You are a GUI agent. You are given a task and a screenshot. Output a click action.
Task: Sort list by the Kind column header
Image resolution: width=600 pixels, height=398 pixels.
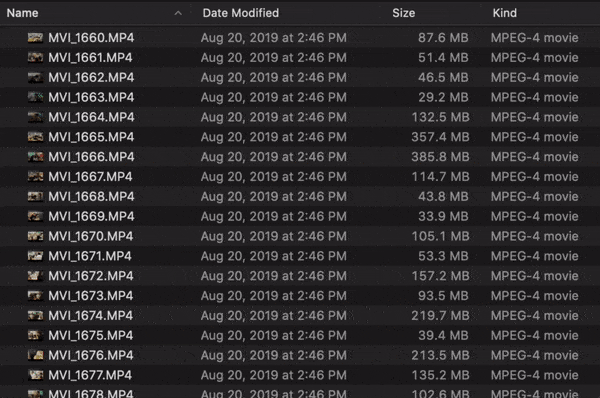504,13
